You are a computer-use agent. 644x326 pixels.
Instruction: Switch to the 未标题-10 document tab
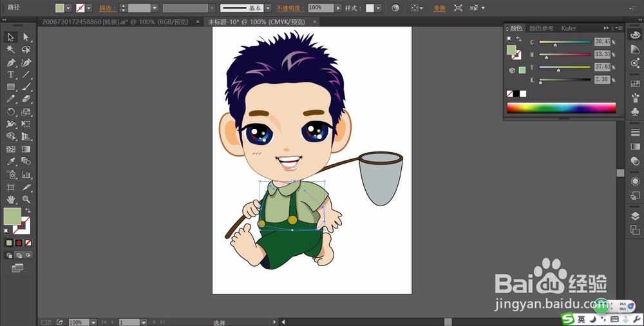click(x=257, y=22)
